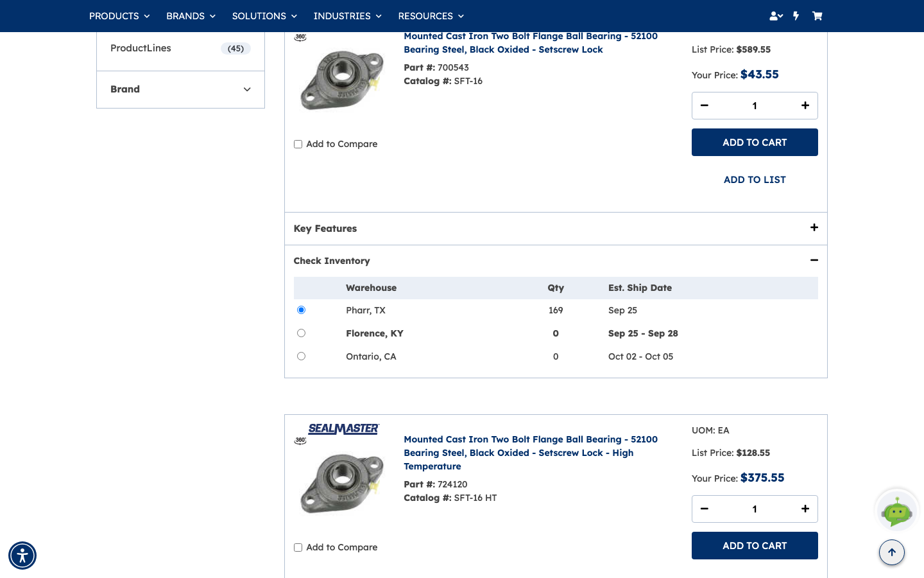View 360 icon for SFT-16 bearing

pyautogui.click(x=300, y=37)
